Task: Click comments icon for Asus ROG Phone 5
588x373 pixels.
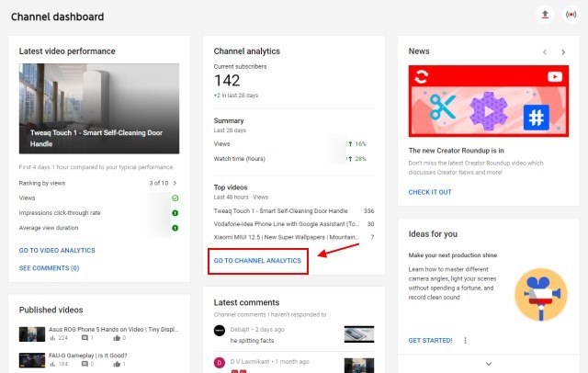Action: point(85,338)
